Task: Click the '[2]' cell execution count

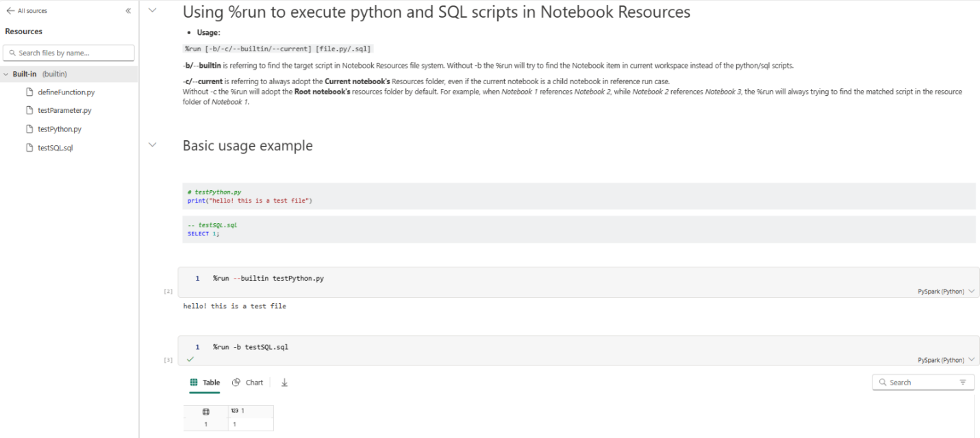Action: [x=168, y=292]
